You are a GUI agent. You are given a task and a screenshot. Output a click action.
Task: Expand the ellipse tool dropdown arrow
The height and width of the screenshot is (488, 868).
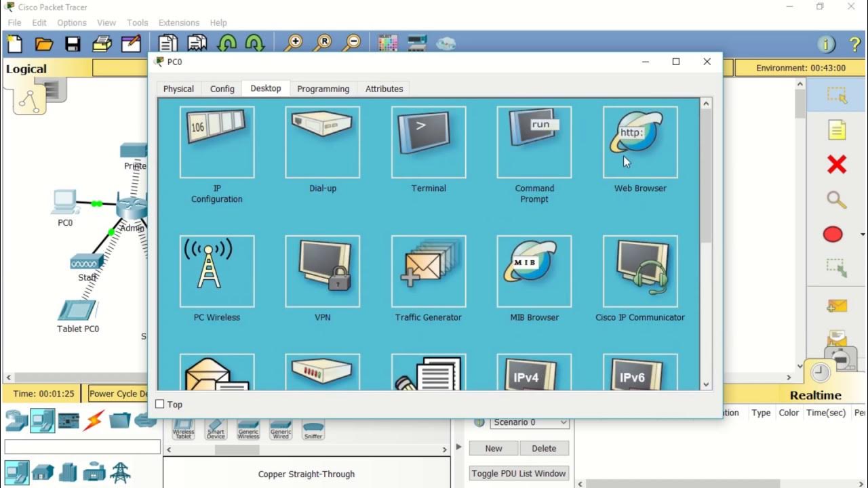point(863,235)
